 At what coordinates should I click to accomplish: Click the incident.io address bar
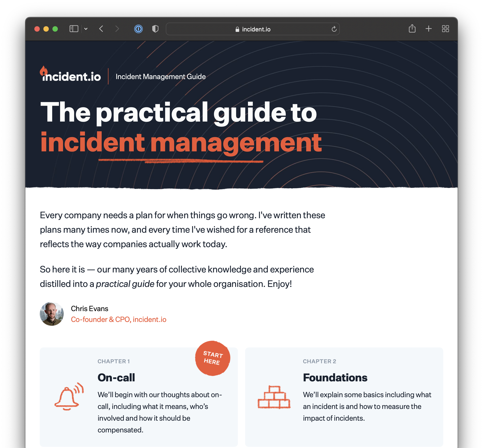(x=253, y=29)
